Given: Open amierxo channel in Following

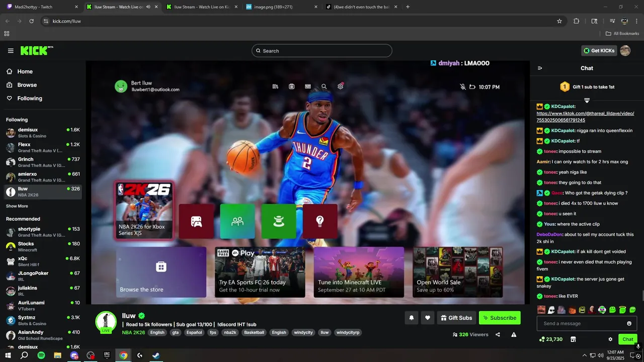Looking at the screenshot, I should pos(43,177).
